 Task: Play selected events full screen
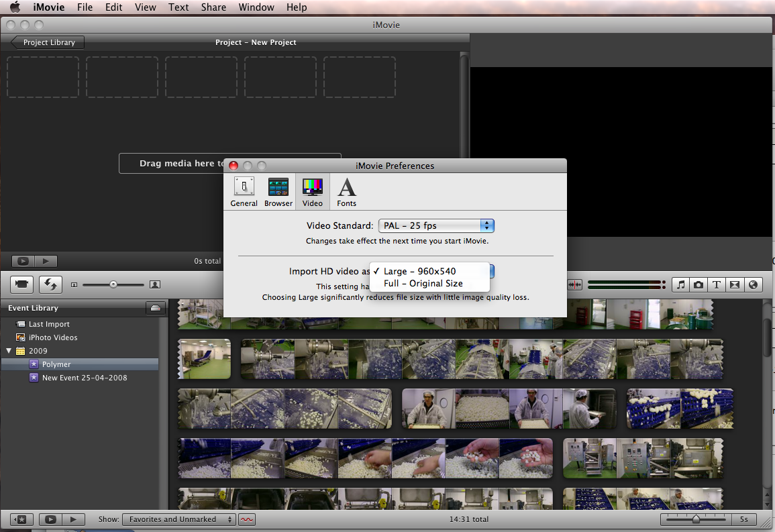pyautogui.click(x=50, y=519)
